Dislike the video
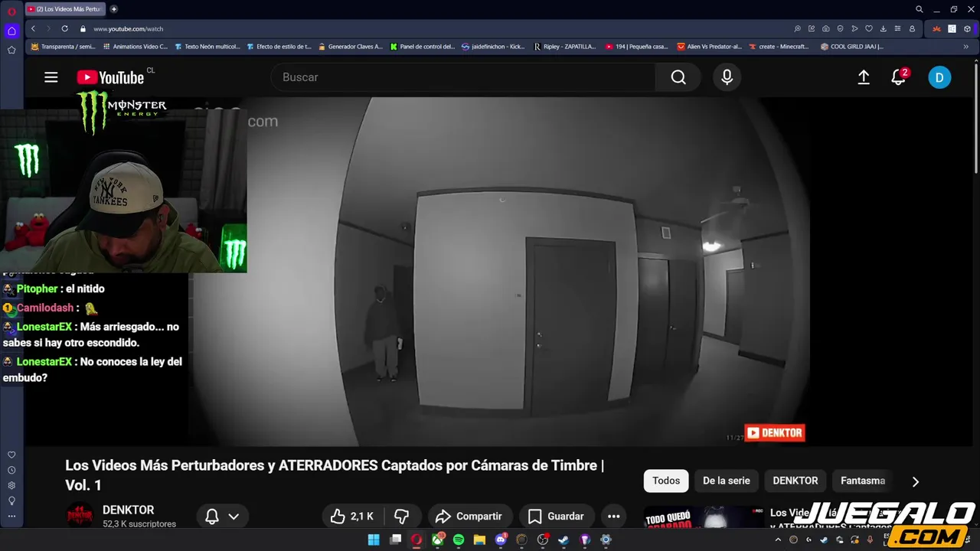Viewport: 980px width, 551px height. pyautogui.click(x=401, y=517)
